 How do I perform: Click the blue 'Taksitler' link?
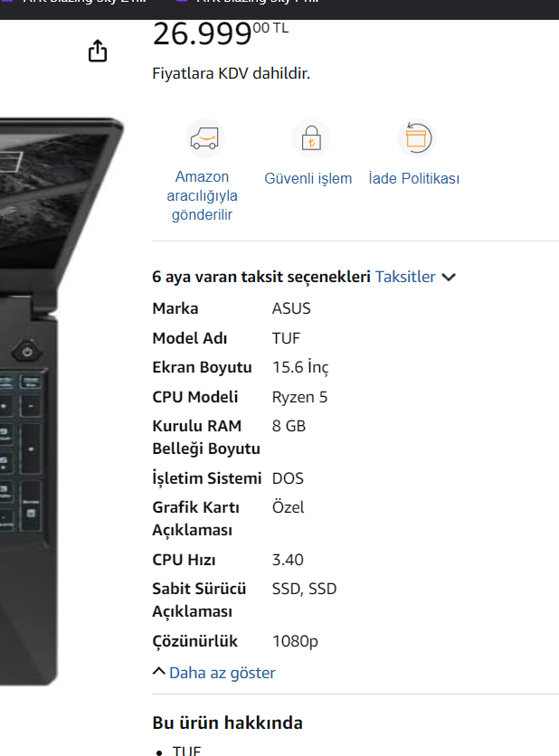pyautogui.click(x=405, y=277)
